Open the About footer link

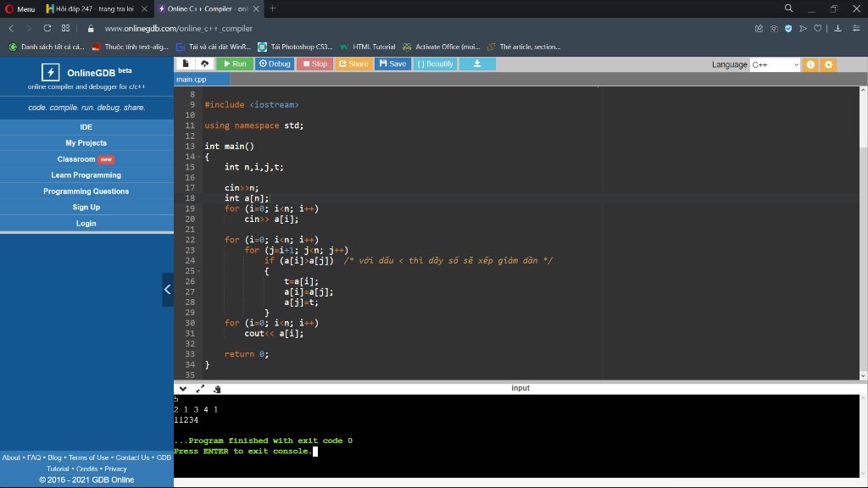click(x=11, y=457)
